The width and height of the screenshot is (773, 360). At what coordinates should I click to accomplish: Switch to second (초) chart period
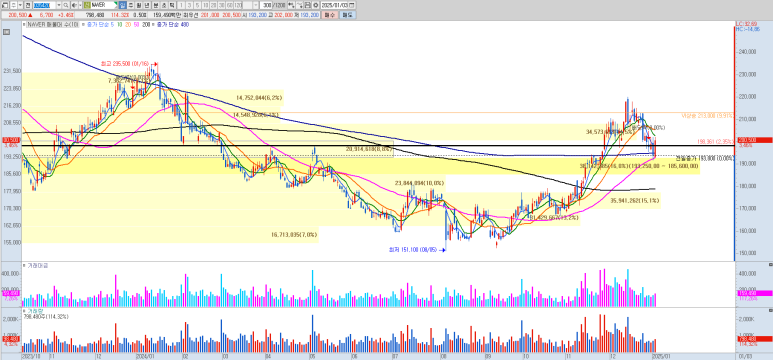(x=164, y=4)
